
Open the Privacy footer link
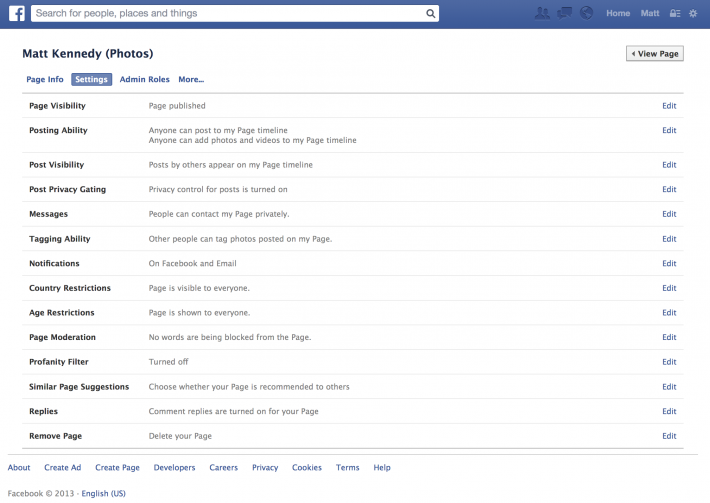coord(265,468)
